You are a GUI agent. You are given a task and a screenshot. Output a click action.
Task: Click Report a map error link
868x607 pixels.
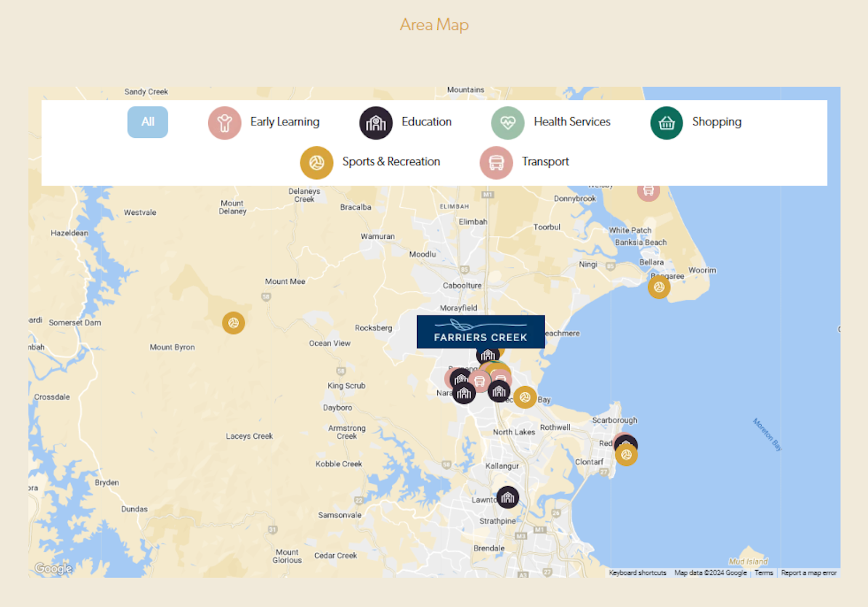[x=808, y=573]
